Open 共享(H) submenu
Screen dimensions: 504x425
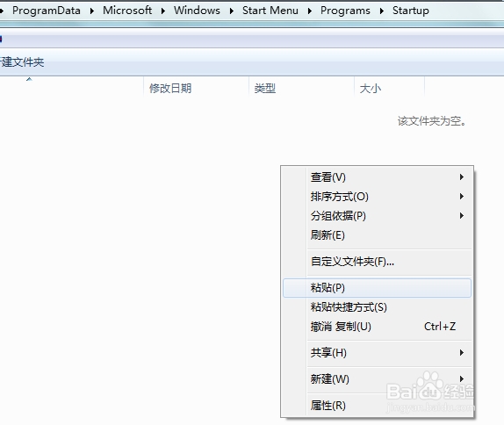pyautogui.click(x=377, y=353)
